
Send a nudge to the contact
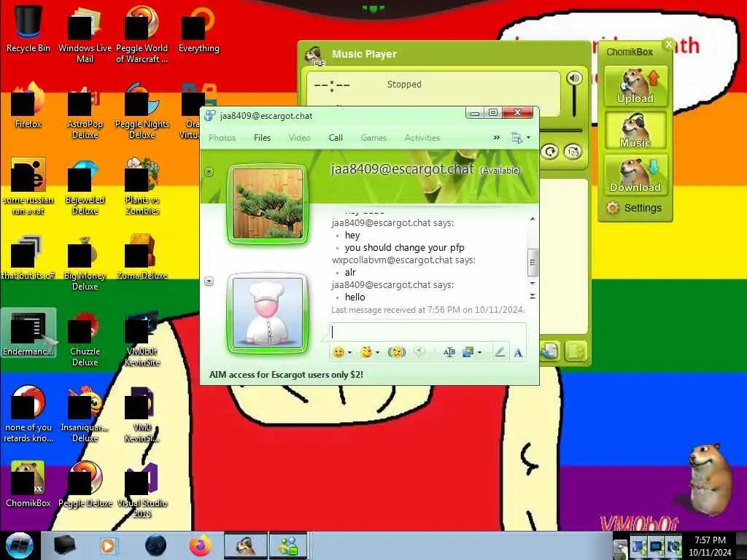click(x=396, y=352)
